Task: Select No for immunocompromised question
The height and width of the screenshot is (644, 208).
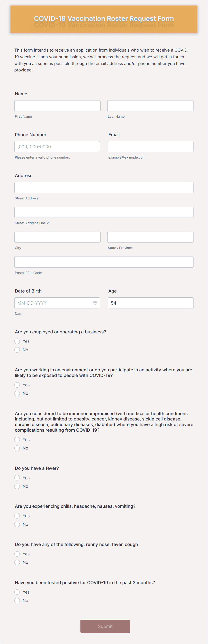Action: [x=17, y=448]
